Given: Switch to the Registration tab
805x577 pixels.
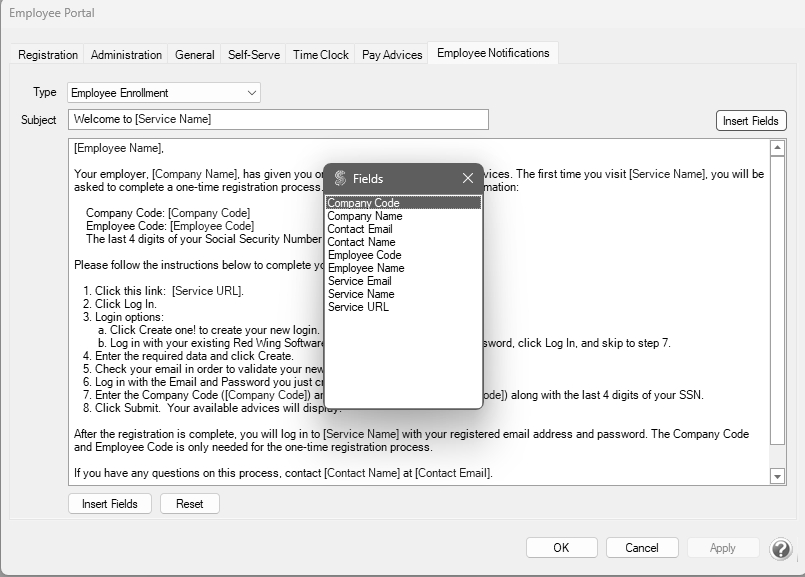Looking at the screenshot, I should (x=48, y=55).
